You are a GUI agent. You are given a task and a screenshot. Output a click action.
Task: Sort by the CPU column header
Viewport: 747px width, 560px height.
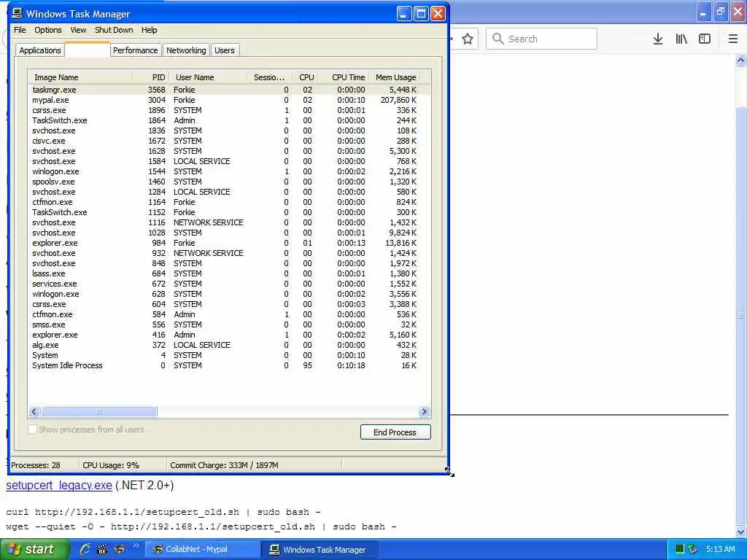[306, 77]
